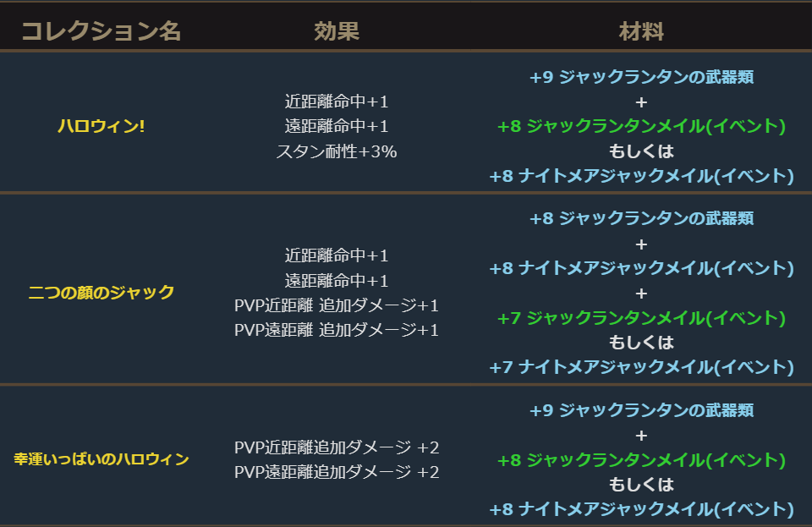Open +8 ジャックランタンメイル(イベント) in the 幸運いっぱいのハロウィン row

point(641,460)
